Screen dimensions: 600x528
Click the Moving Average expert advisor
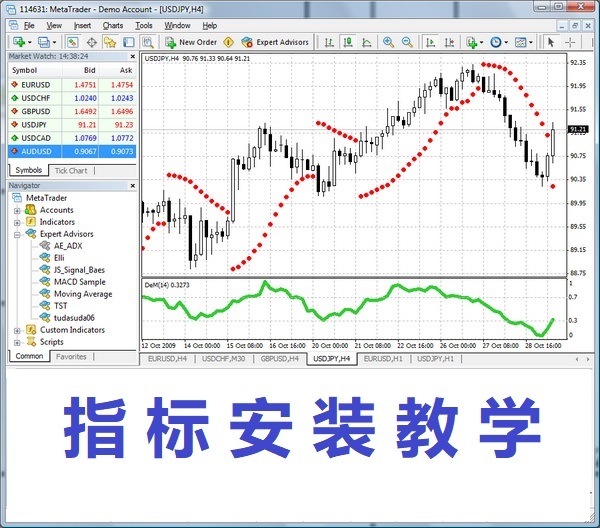pos(76,294)
